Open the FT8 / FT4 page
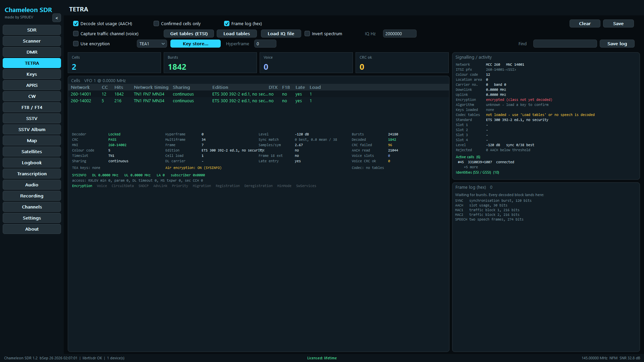Image resolution: width=644 pixels, height=362 pixels. tap(32, 107)
